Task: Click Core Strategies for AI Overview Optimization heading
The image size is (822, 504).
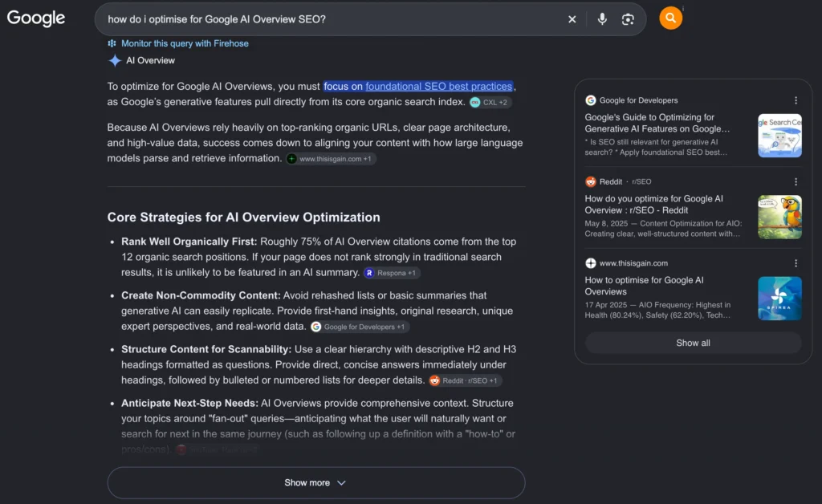Action: [x=244, y=217]
